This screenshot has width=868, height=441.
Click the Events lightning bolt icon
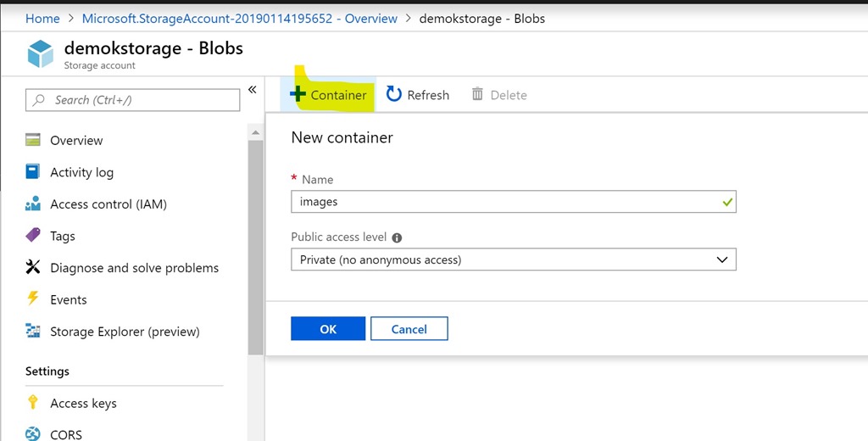tap(33, 299)
